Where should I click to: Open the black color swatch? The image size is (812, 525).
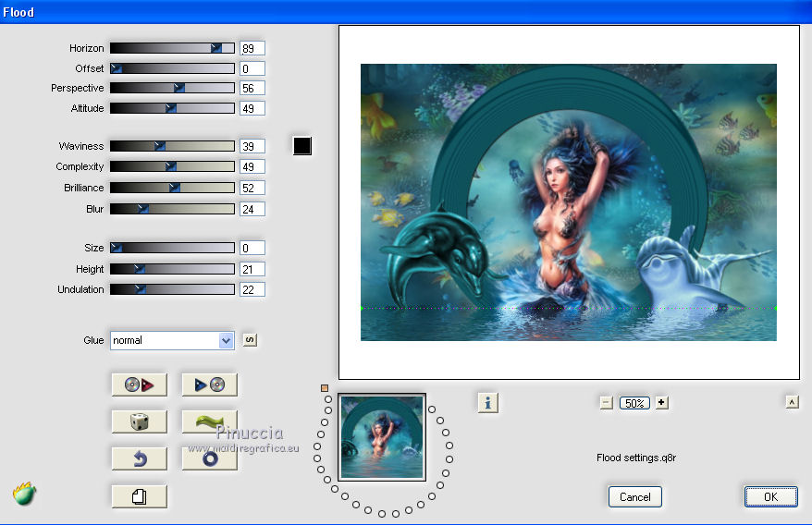click(x=301, y=146)
